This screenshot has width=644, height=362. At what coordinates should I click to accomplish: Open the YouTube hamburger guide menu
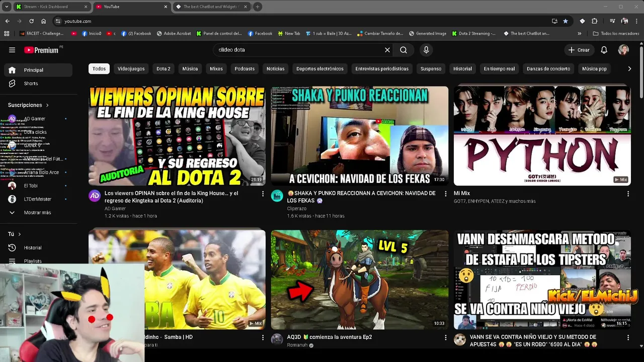pyautogui.click(x=12, y=50)
